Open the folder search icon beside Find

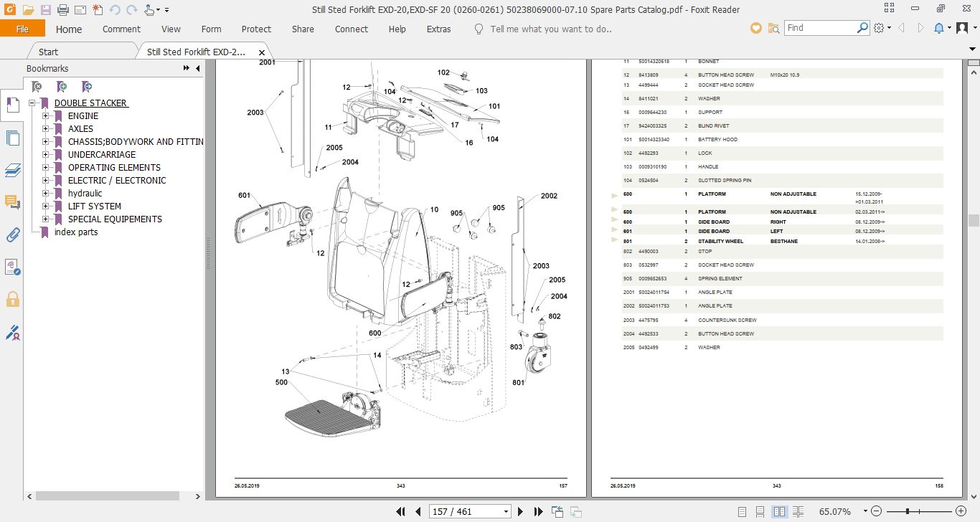773,28
